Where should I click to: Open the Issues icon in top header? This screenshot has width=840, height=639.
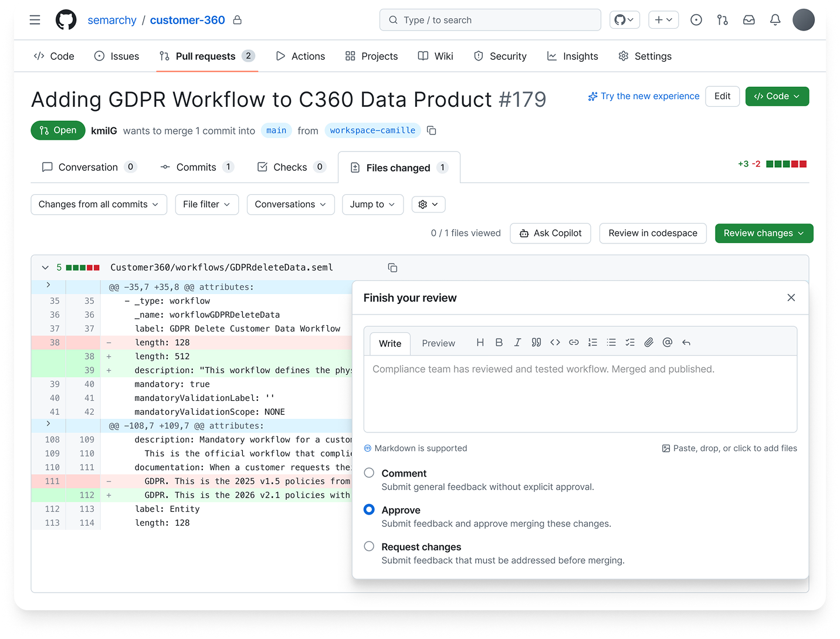[696, 20]
